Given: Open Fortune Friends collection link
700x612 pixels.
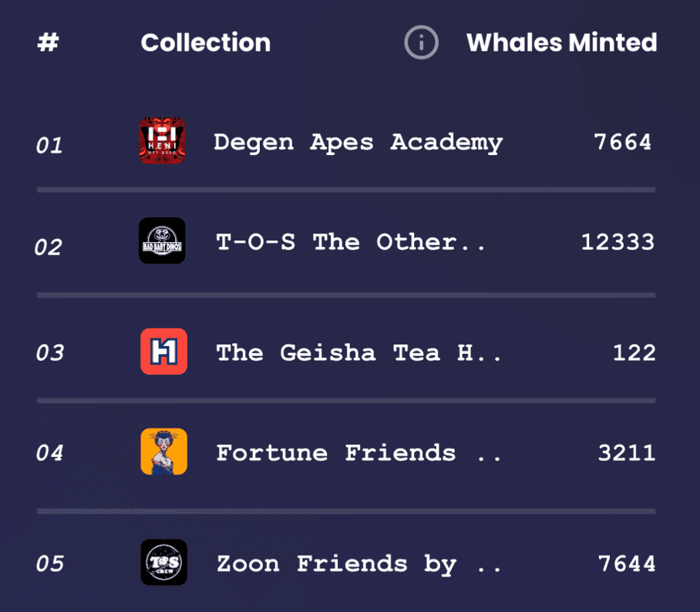Looking at the screenshot, I should pos(358,452).
